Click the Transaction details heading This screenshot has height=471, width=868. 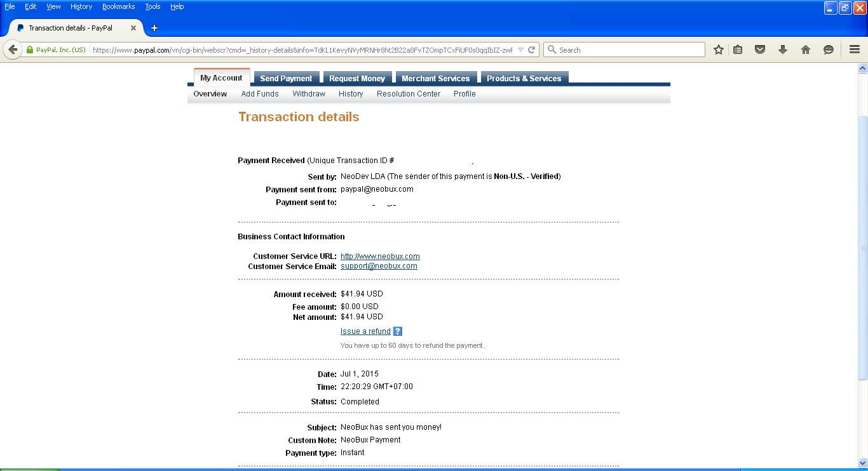(x=299, y=117)
